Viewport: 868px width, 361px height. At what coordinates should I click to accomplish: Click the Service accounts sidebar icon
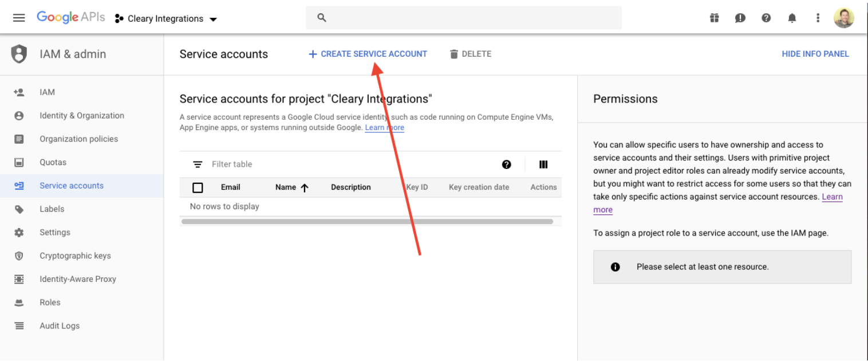point(19,186)
